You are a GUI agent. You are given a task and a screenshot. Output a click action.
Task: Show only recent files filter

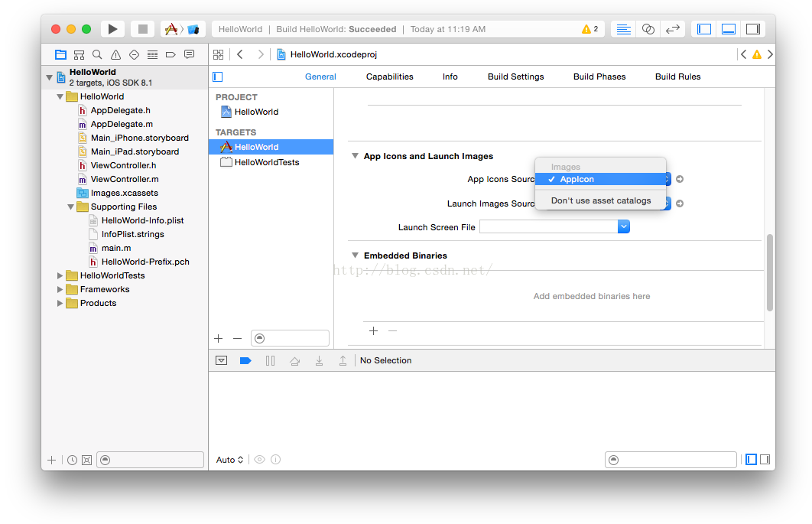coord(72,460)
